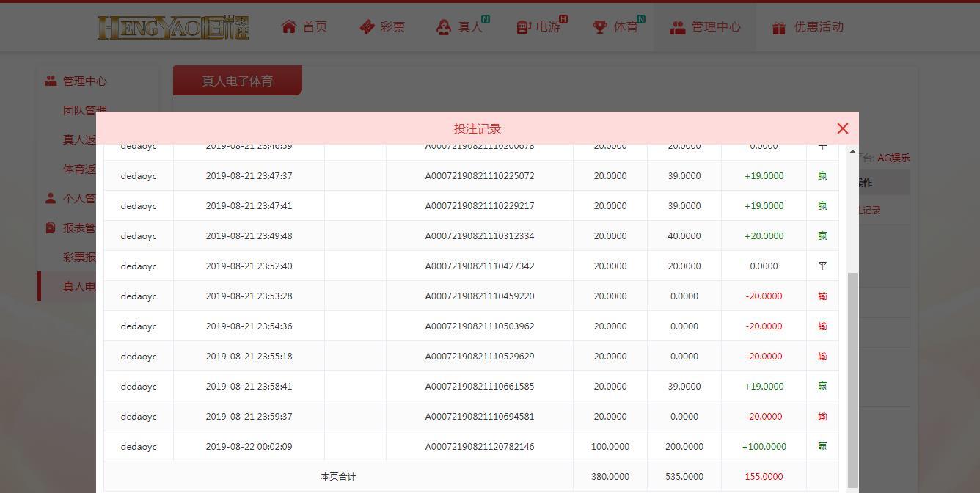Image resolution: width=980 pixels, height=493 pixels.
Task: Click order number A0007219082110503962
Action: click(x=480, y=326)
